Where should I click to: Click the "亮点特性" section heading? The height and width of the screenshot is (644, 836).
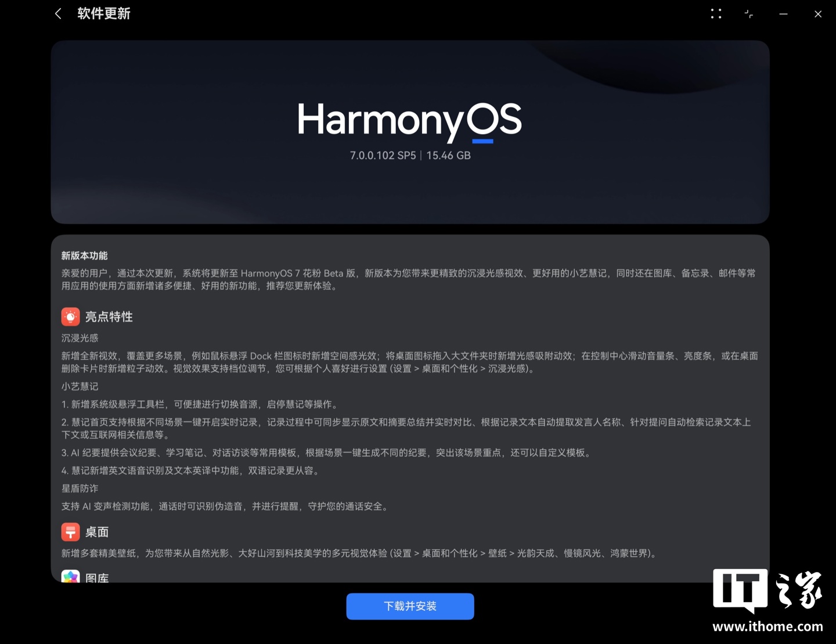(x=109, y=316)
